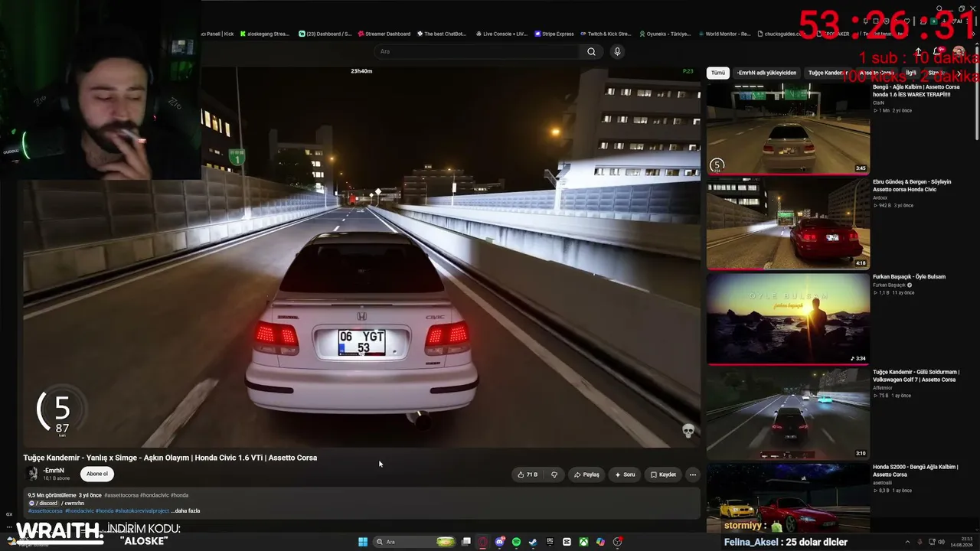Open the Xbox app from the taskbar
Screen dimensions: 980x551
(x=583, y=542)
